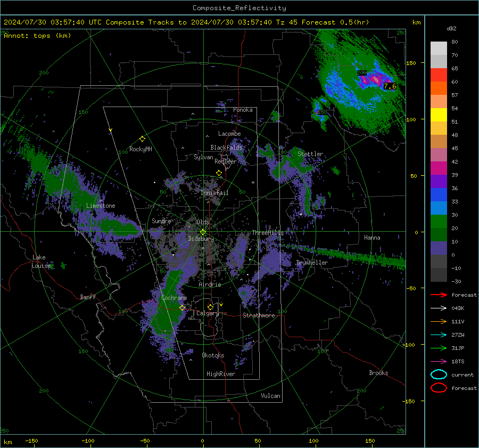Click yellow diamond marker below Cochrane
Image resolution: width=479 pixels, height=448 pixels.
click(x=183, y=308)
